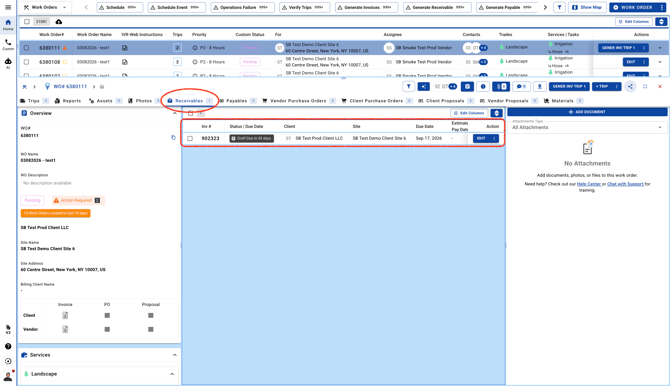Open the All Attachments type dropdown

587,126
